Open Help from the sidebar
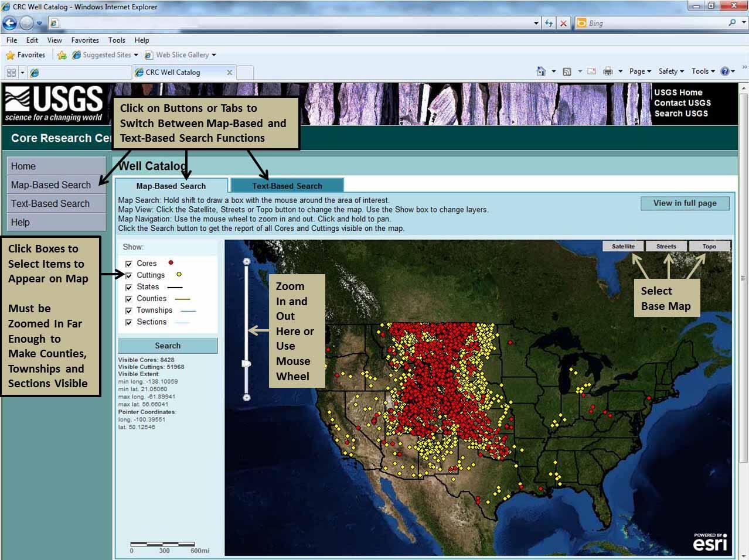This screenshot has width=749, height=560. 56,223
